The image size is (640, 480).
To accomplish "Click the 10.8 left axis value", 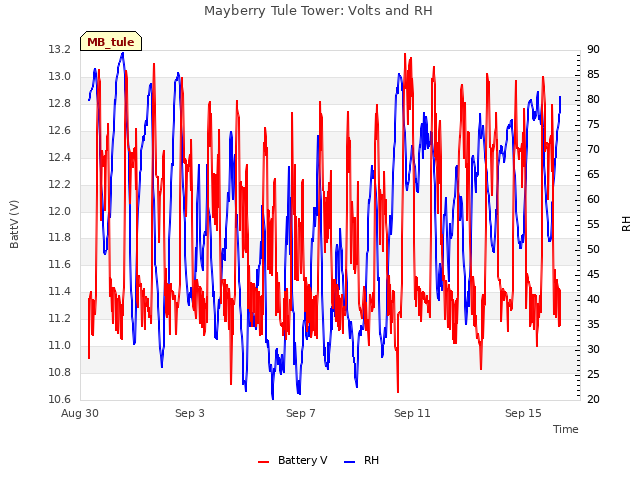I will (60, 372).
